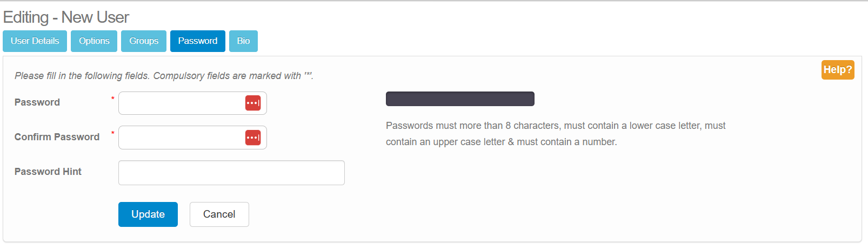Switch to the User Details tab
Screen dimensions: 868x248
tap(35, 41)
